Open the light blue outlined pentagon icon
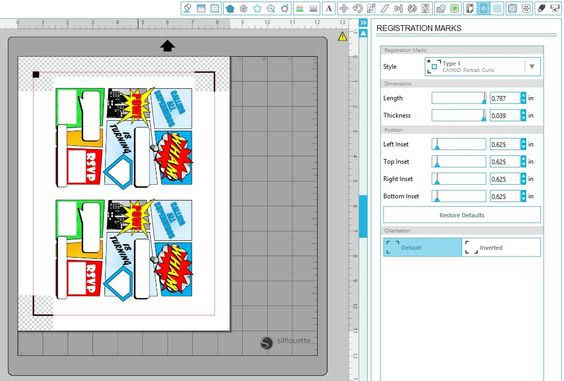Viewport: 564px width, 381px height. [x=257, y=8]
